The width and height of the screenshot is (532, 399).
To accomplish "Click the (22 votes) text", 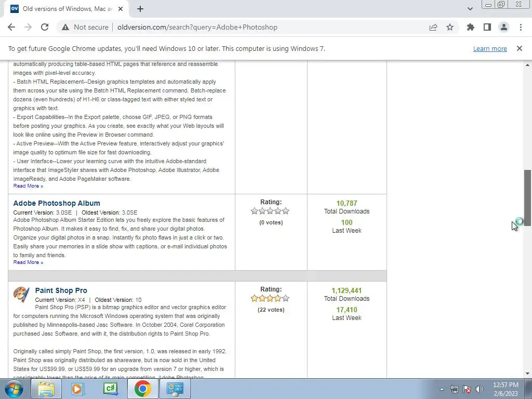I will click(271, 310).
